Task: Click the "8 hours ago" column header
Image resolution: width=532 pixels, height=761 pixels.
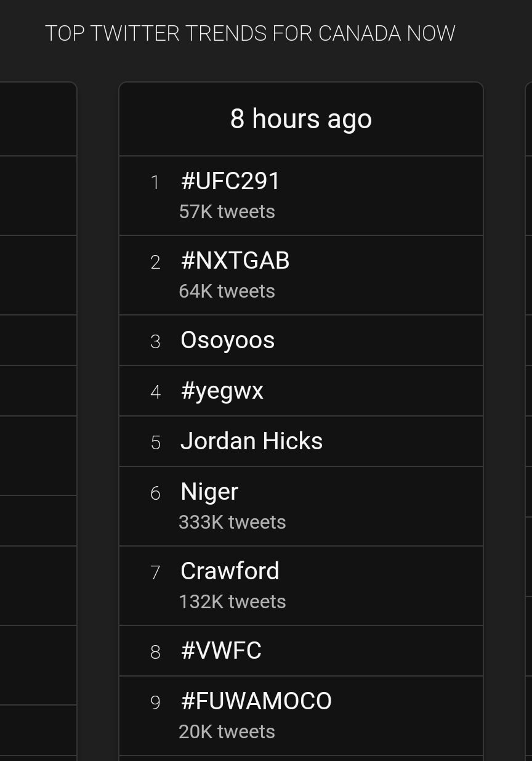Action: click(301, 119)
